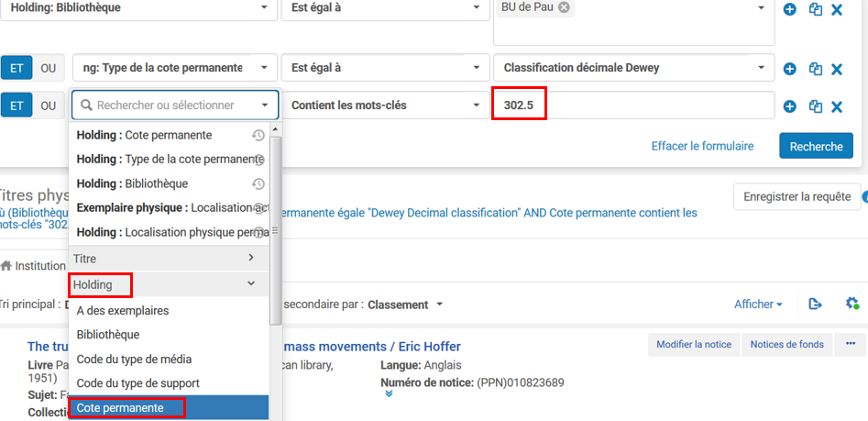Click Effacer le formulaire link
868x421 pixels.
point(702,146)
